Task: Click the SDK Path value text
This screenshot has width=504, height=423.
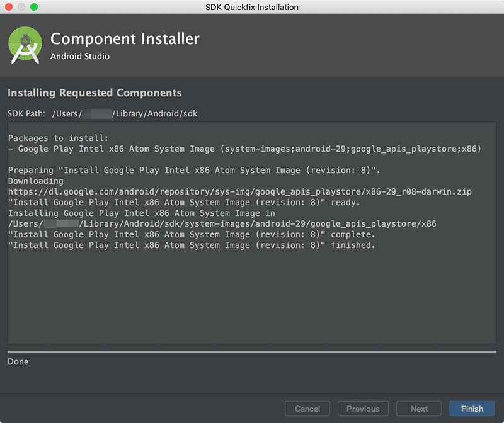Action: point(125,114)
